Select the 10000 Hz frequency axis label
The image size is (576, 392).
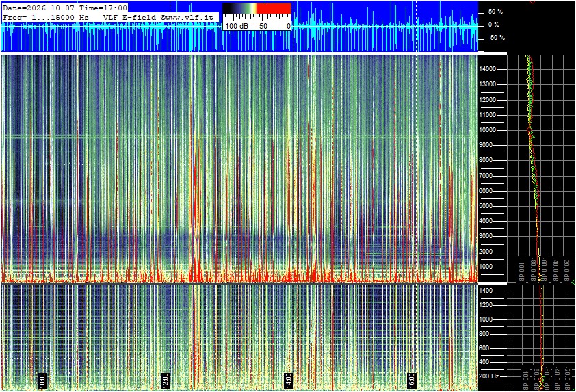[488, 130]
